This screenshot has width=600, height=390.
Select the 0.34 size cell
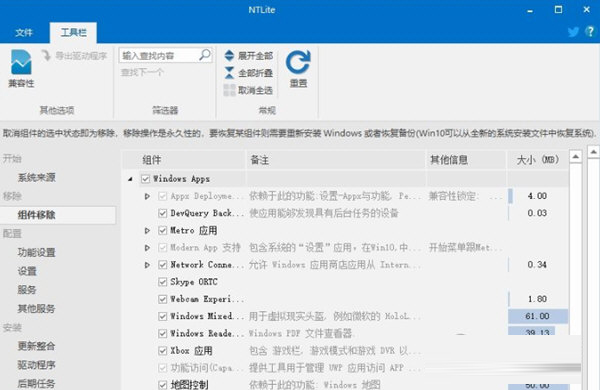538,264
